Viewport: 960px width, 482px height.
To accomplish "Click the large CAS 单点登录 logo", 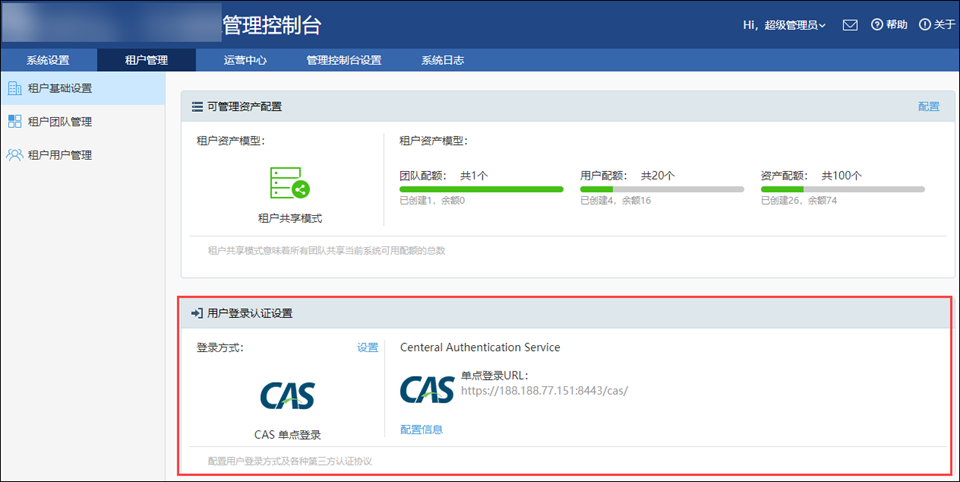I will [289, 396].
